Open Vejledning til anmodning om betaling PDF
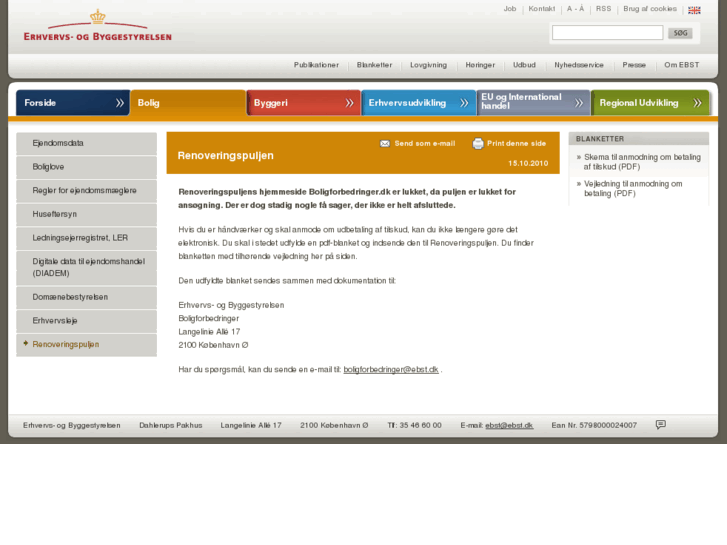 pos(633,188)
